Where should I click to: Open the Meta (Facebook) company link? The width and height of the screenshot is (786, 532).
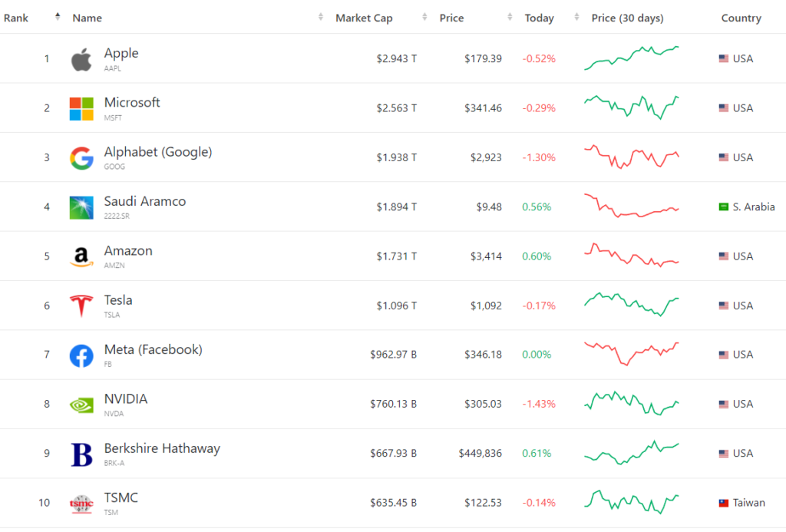[x=154, y=349]
